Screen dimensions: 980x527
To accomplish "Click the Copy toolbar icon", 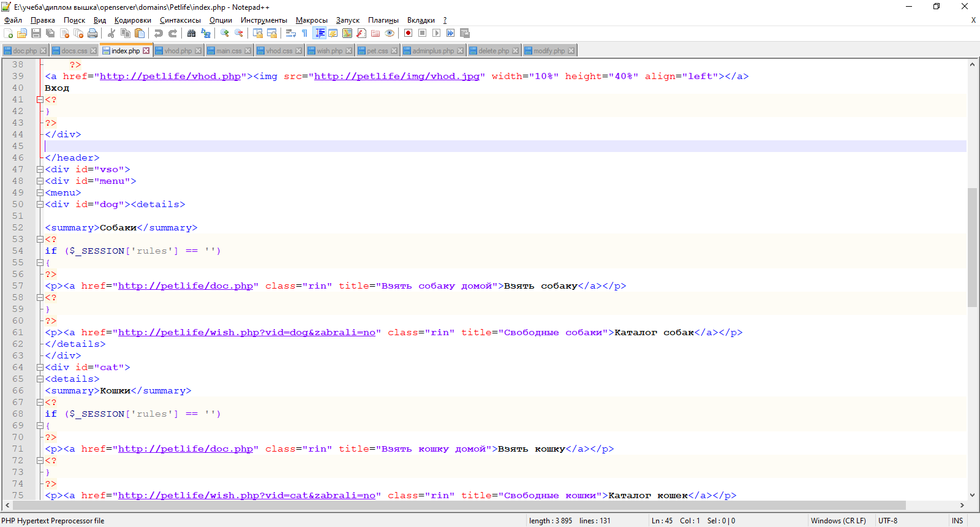I will tap(126, 33).
